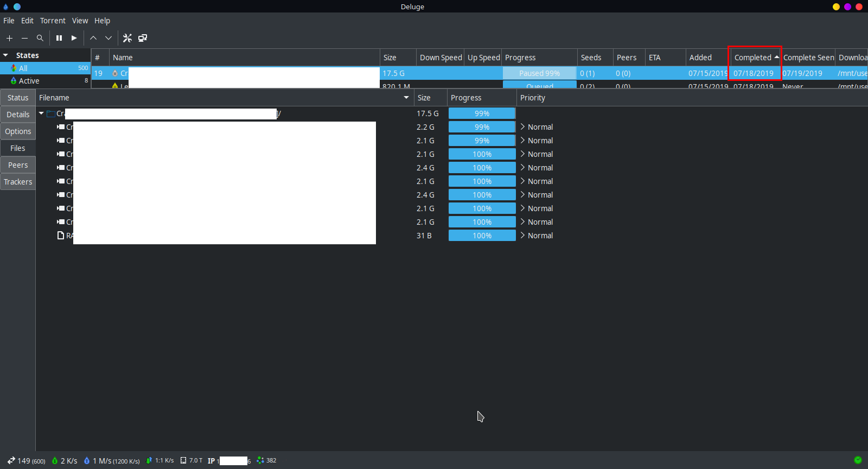Click the folder icon in files tree
The image size is (868, 469).
[50, 113]
